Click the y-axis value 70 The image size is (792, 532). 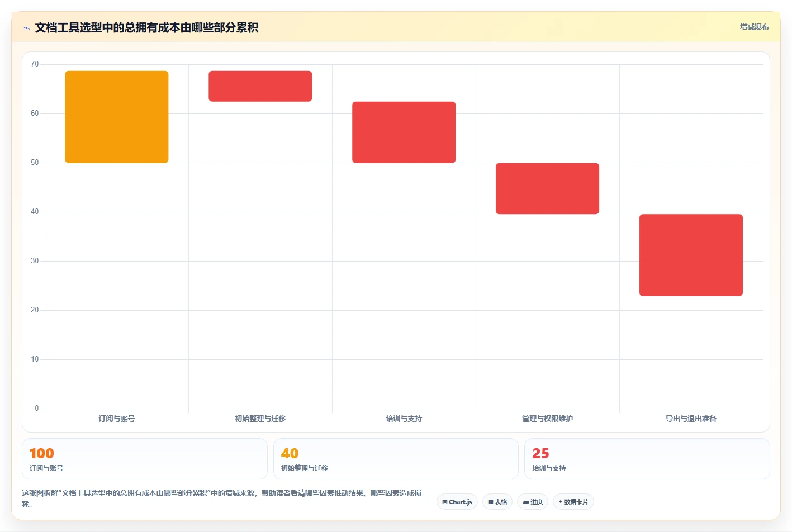coord(35,64)
